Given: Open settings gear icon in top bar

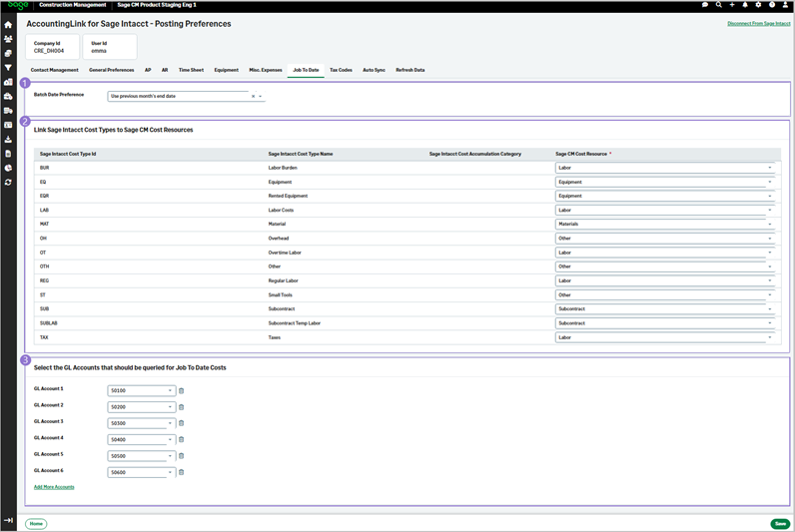Looking at the screenshot, I should [758, 5].
